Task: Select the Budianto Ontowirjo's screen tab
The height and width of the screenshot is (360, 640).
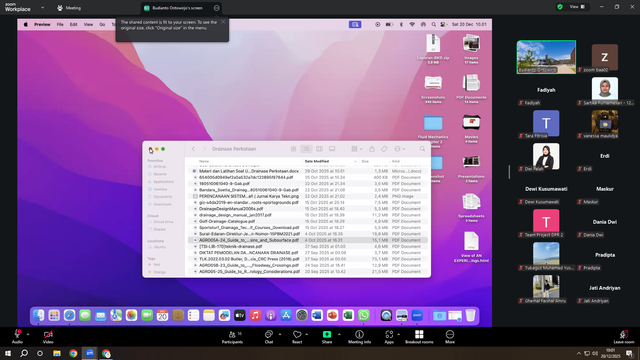Action: [x=177, y=8]
